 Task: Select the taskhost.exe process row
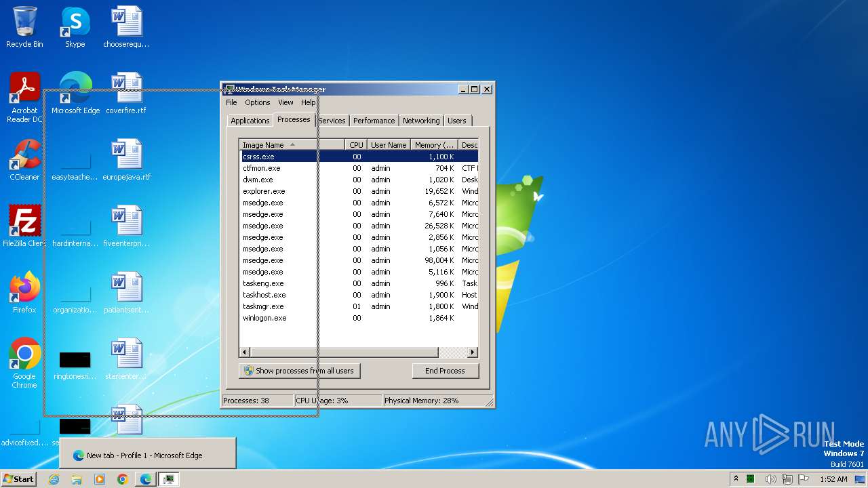[359, 295]
